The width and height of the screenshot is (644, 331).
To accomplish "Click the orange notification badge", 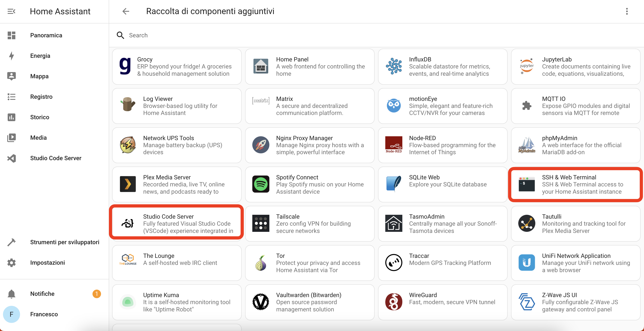I will pos(97,294).
